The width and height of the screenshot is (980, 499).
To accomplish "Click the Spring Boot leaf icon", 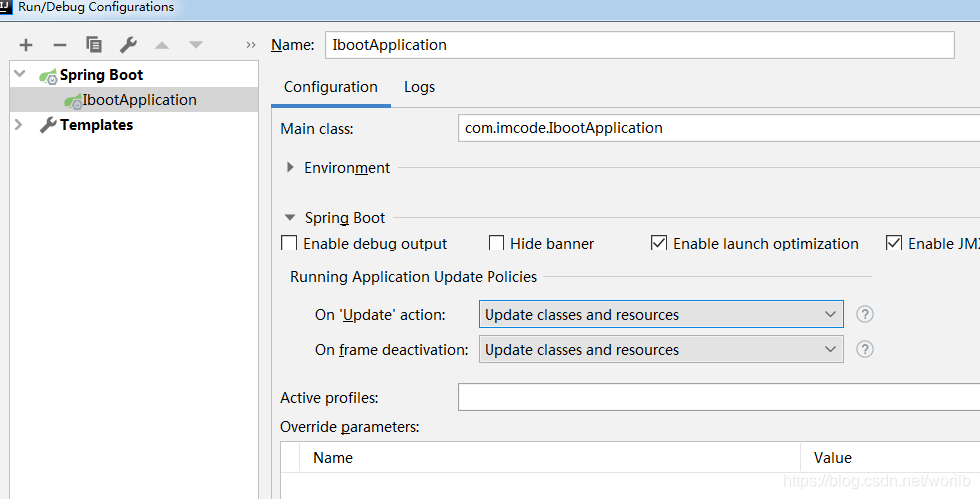I will pos(48,76).
